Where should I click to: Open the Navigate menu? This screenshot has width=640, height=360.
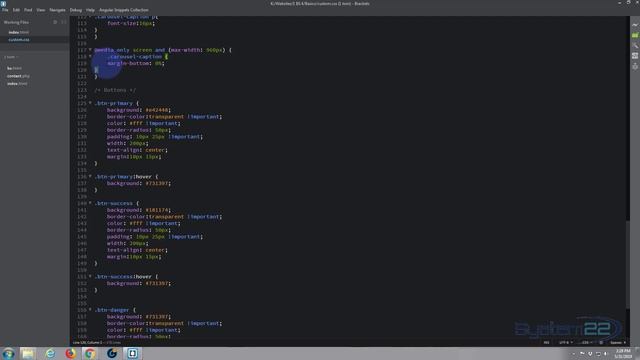point(57,10)
